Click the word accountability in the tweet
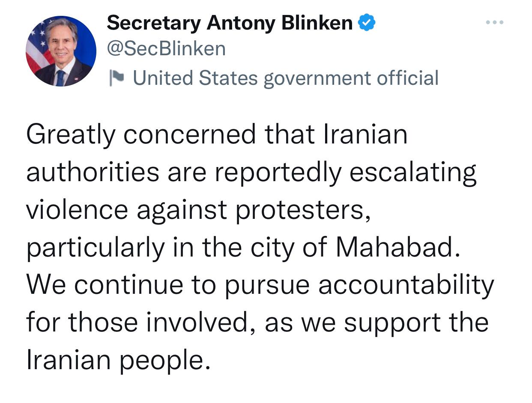The image size is (532, 403). pos(406,285)
